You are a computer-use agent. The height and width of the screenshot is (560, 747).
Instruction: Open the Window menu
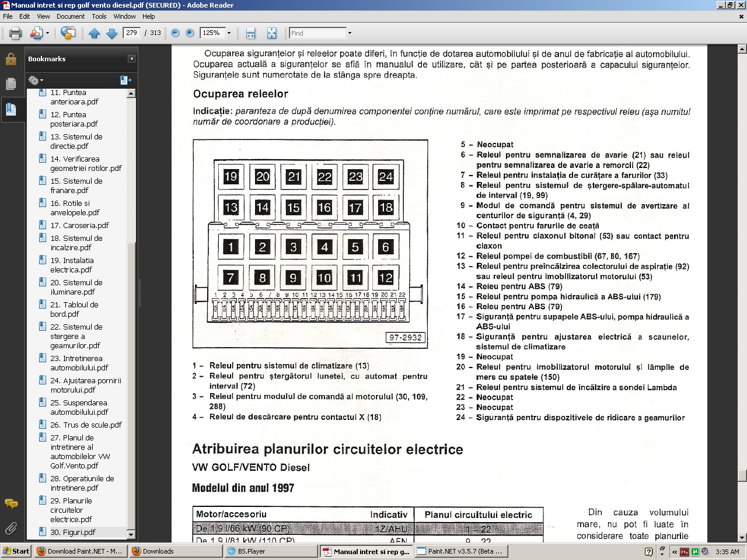124,16
